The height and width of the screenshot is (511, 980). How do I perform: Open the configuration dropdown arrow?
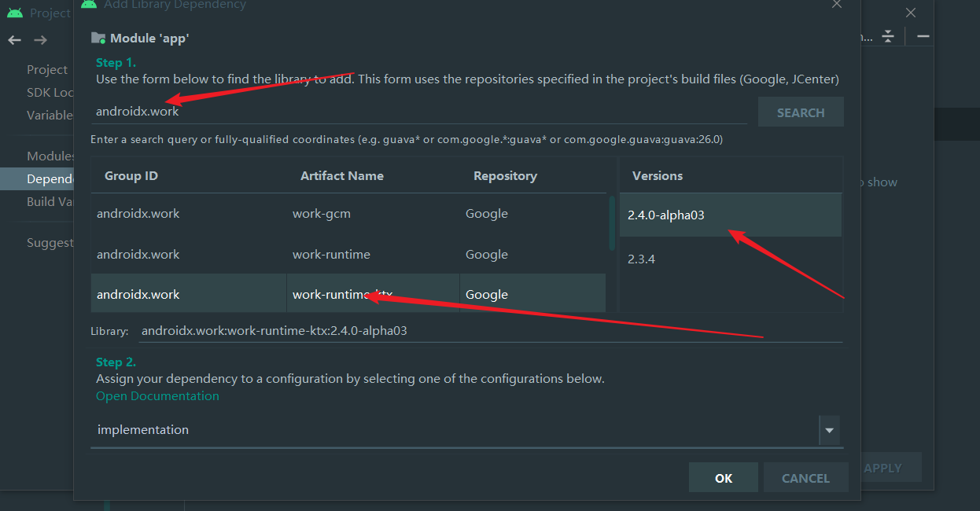829,431
